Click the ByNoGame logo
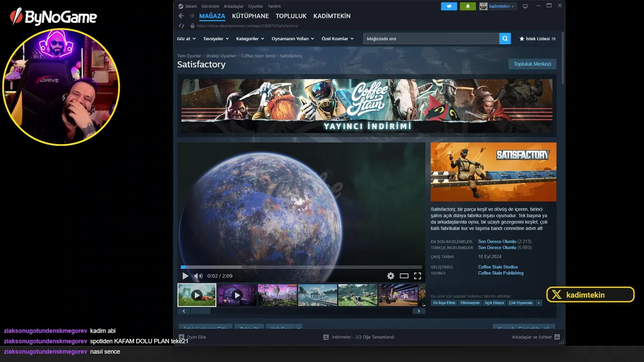The height and width of the screenshot is (362, 644). point(53,17)
